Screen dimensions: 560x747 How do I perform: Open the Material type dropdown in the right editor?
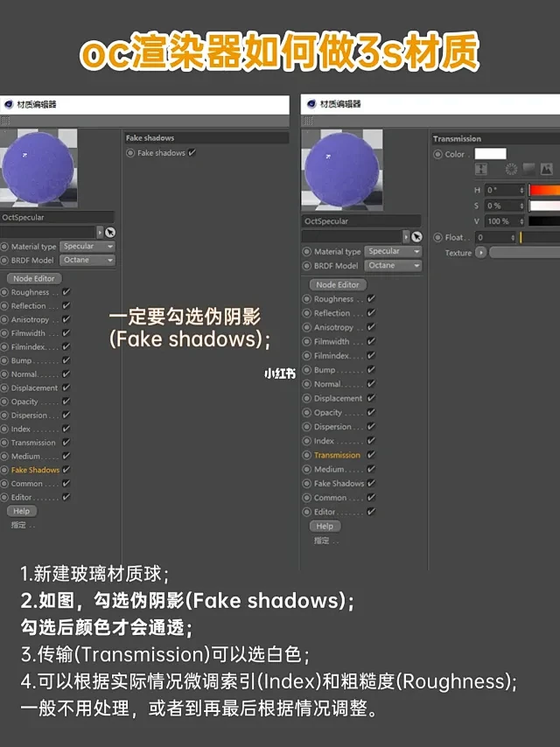(393, 251)
